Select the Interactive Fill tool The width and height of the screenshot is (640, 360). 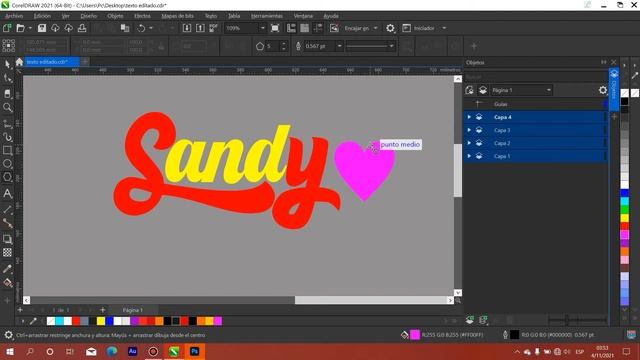pos(7,282)
